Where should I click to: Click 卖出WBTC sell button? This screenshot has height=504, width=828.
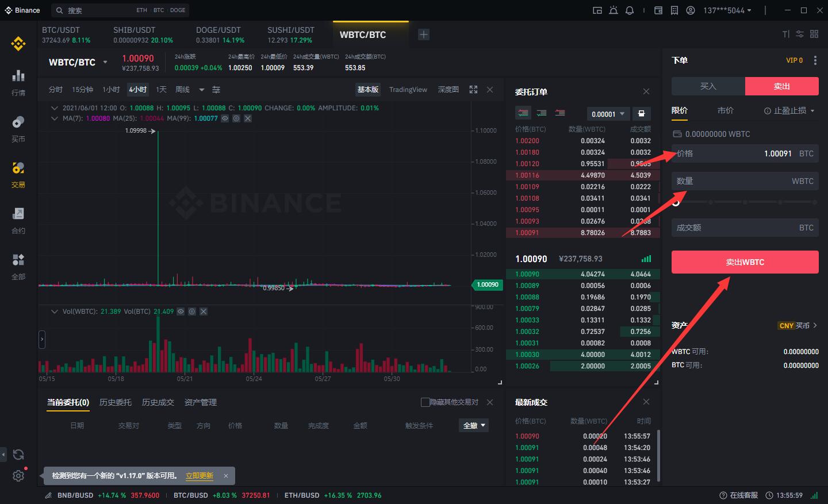click(x=745, y=262)
